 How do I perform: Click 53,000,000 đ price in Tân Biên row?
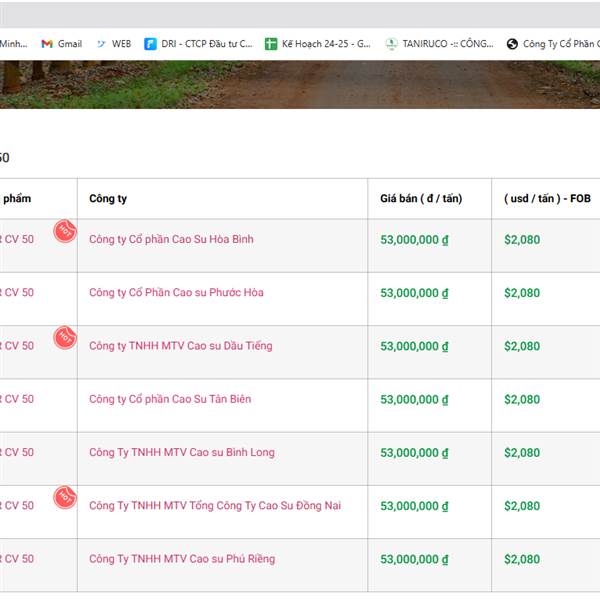tap(414, 399)
